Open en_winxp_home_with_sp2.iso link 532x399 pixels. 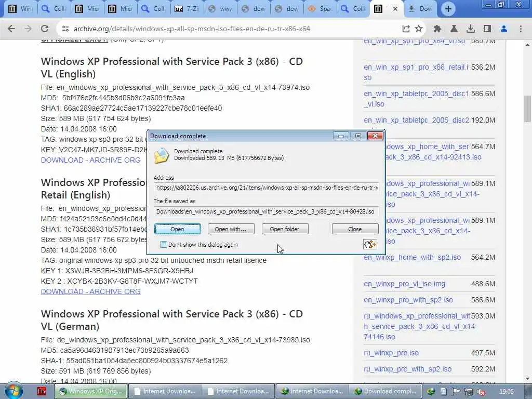pos(412,257)
